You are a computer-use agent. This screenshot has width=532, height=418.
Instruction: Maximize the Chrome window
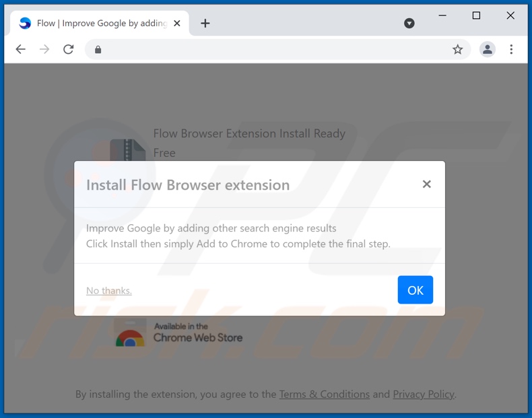click(476, 15)
